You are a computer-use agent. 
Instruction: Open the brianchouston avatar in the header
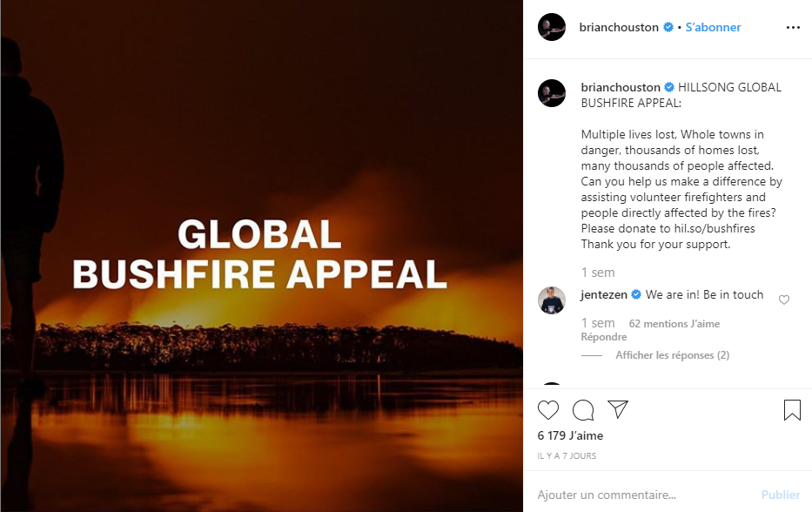(x=552, y=28)
